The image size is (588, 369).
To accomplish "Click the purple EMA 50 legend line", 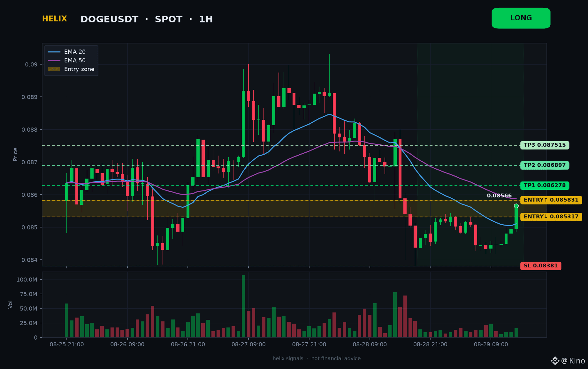I will (54, 60).
